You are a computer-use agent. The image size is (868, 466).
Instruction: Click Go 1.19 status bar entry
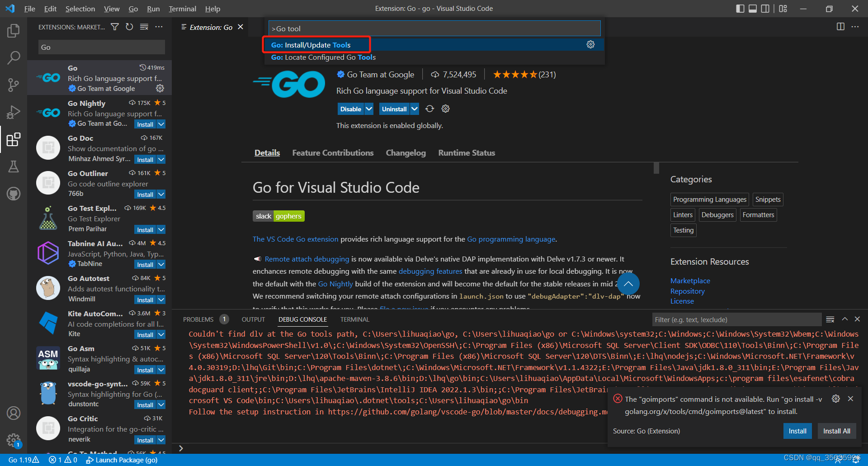(24, 460)
